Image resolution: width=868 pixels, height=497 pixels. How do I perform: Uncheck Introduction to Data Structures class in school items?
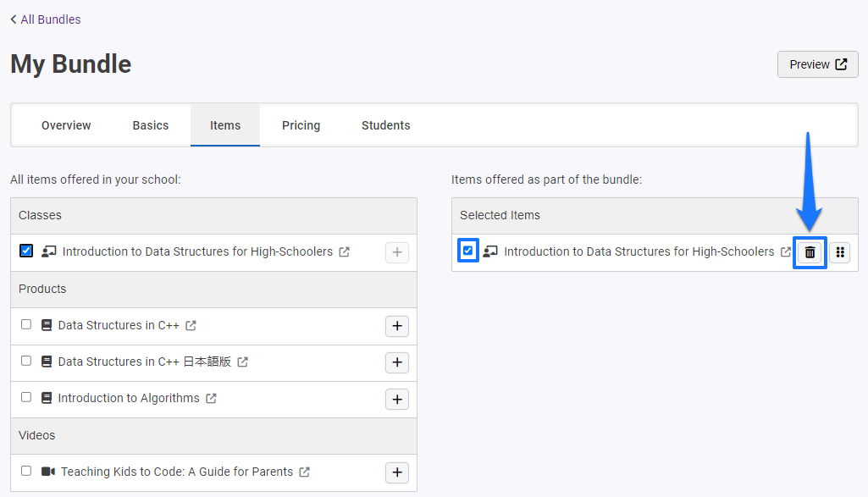(26, 251)
